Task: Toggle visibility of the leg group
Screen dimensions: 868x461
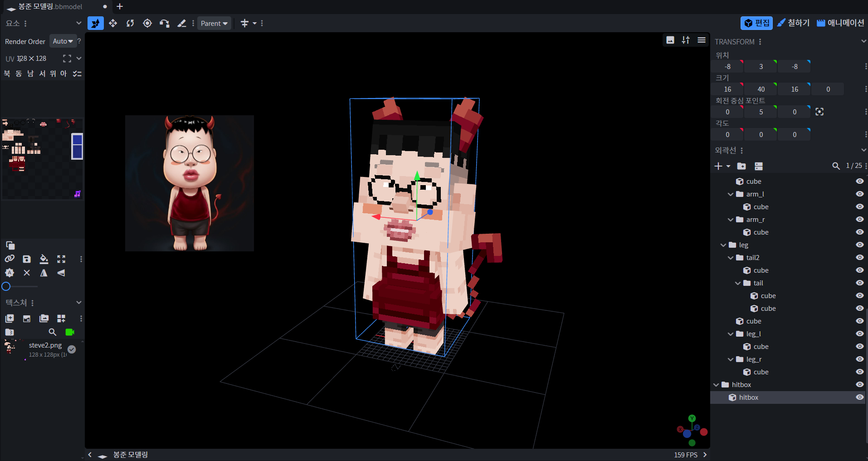Action: pos(859,245)
